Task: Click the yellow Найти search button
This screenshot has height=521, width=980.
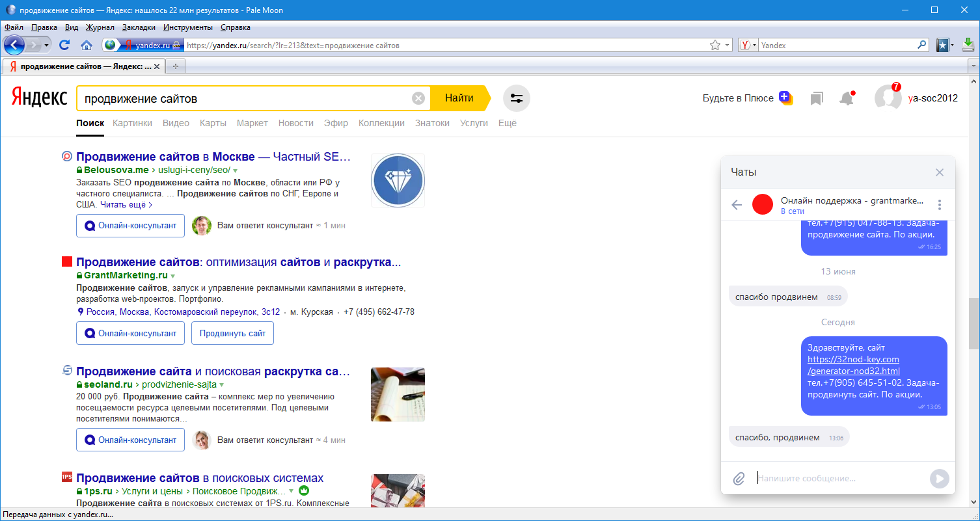Action: [x=459, y=98]
